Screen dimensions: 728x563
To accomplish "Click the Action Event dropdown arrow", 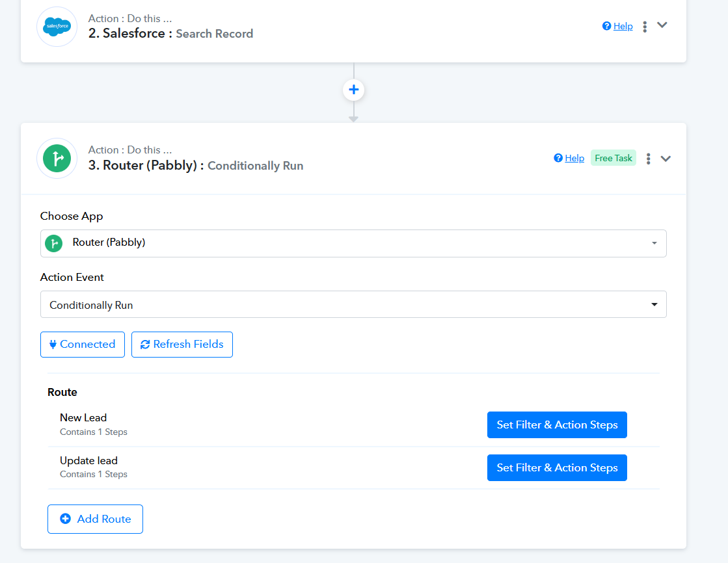I will [x=654, y=304].
